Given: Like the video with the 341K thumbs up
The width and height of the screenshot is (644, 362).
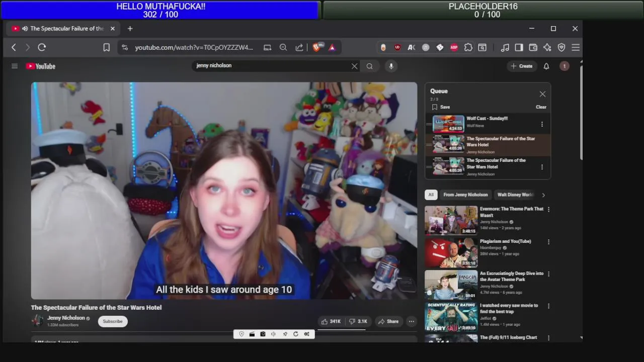Looking at the screenshot, I should (331, 321).
